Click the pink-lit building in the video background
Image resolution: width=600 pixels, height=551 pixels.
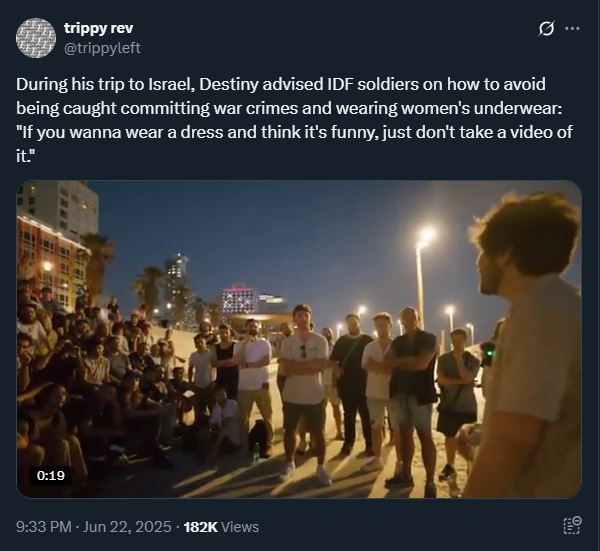pos(239,299)
